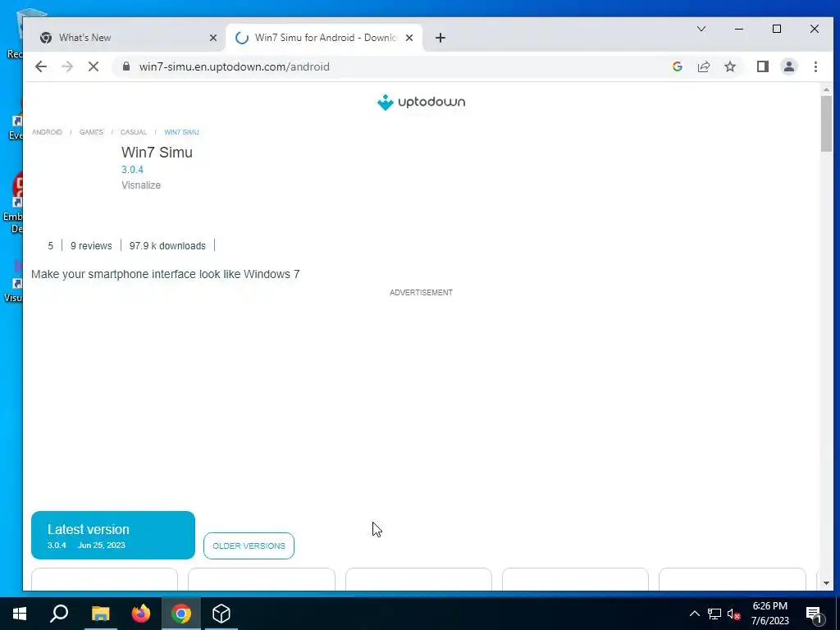Go to Uptodown home via logo
Screen dimensions: 840x630
tap(421, 102)
